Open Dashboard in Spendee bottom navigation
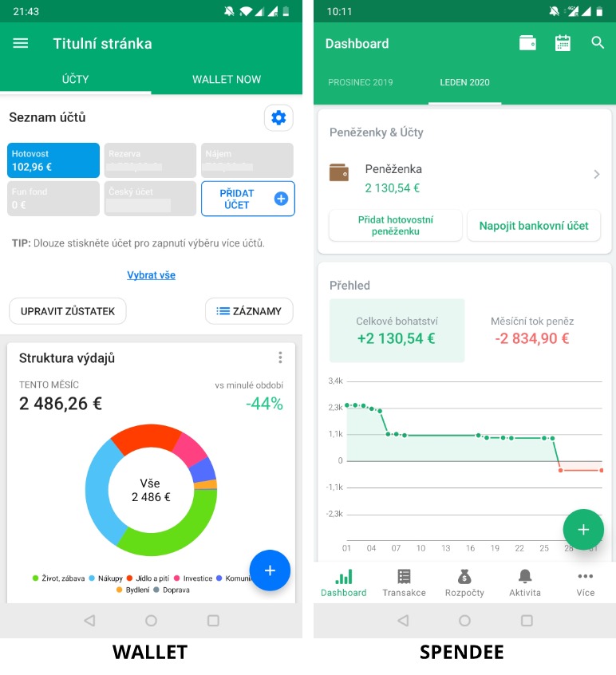 coord(344,583)
